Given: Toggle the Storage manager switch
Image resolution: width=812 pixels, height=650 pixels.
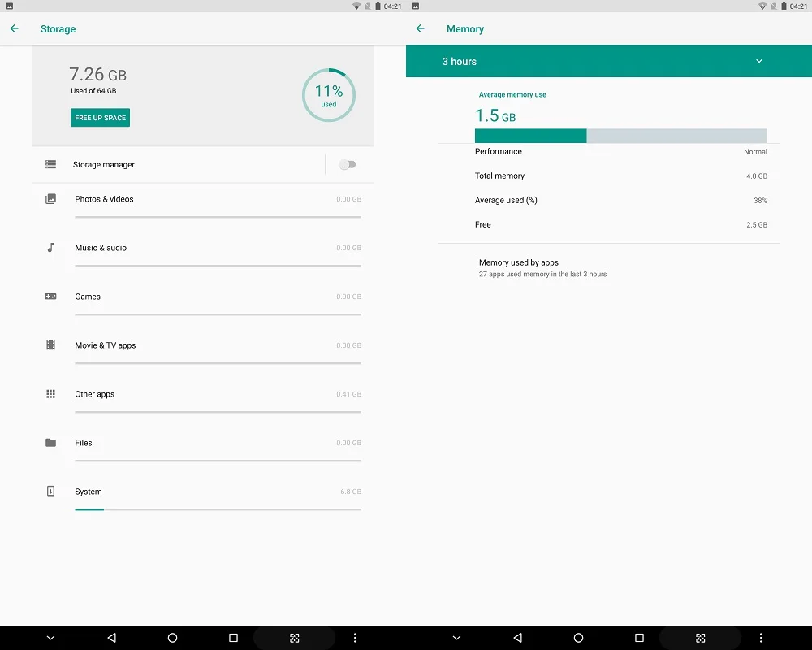Looking at the screenshot, I should 348,164.
